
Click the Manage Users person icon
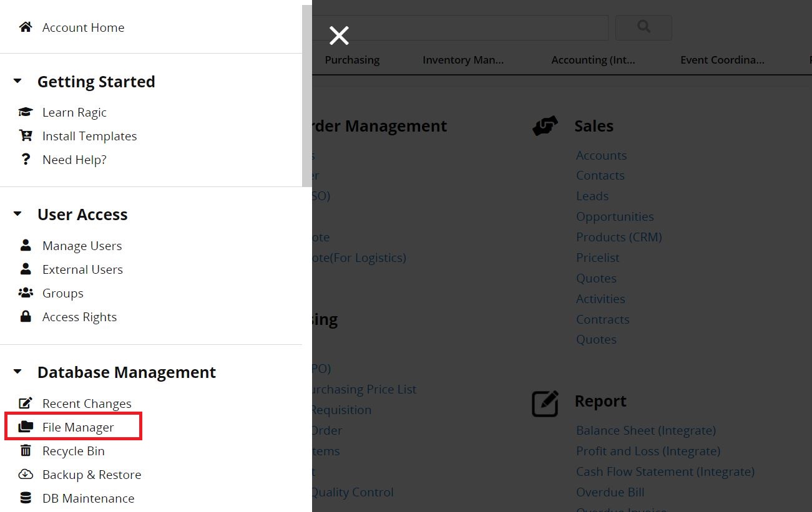[26, 246]
